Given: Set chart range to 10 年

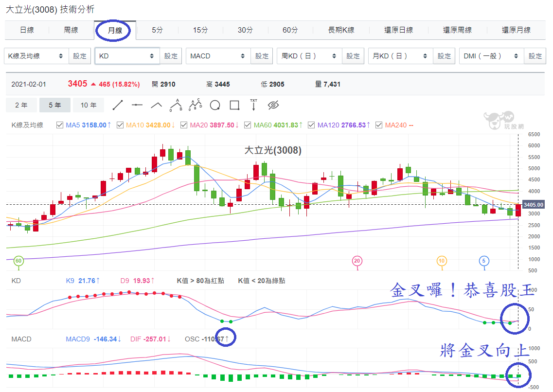Looking at the screenshot, I should 88,105.
